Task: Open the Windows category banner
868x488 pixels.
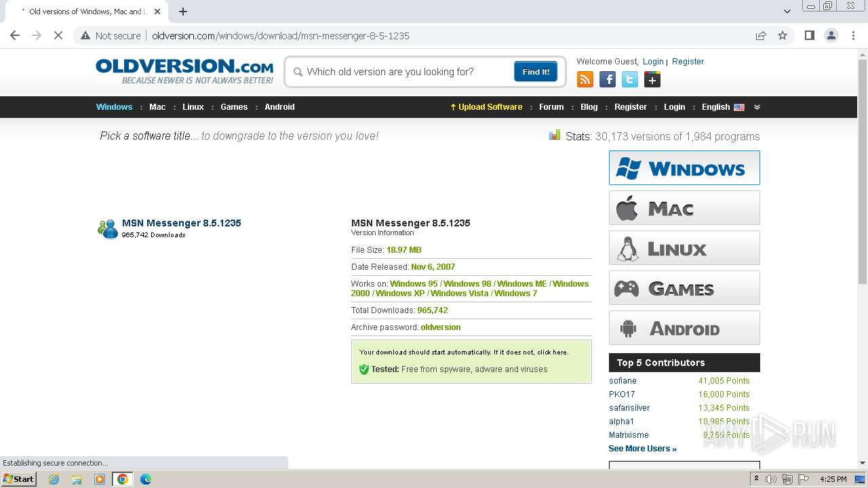Action: tap(684, 167)
